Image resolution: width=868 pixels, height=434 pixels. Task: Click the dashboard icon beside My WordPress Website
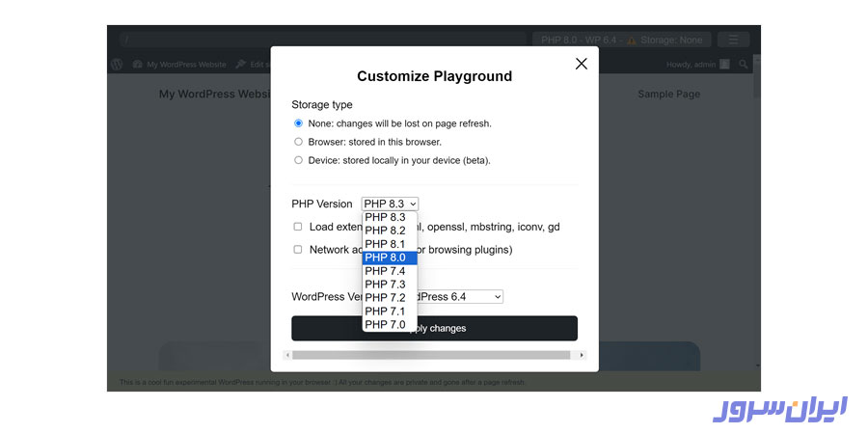click(138, 65)
